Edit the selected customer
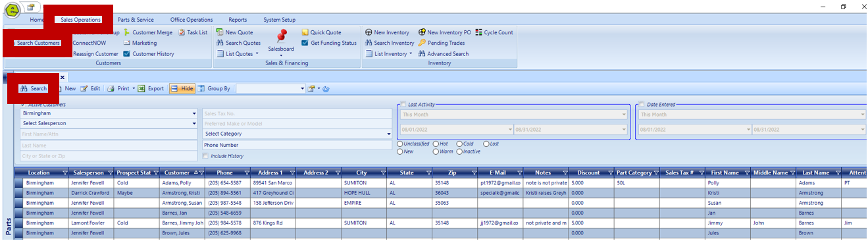 [90, 88]
